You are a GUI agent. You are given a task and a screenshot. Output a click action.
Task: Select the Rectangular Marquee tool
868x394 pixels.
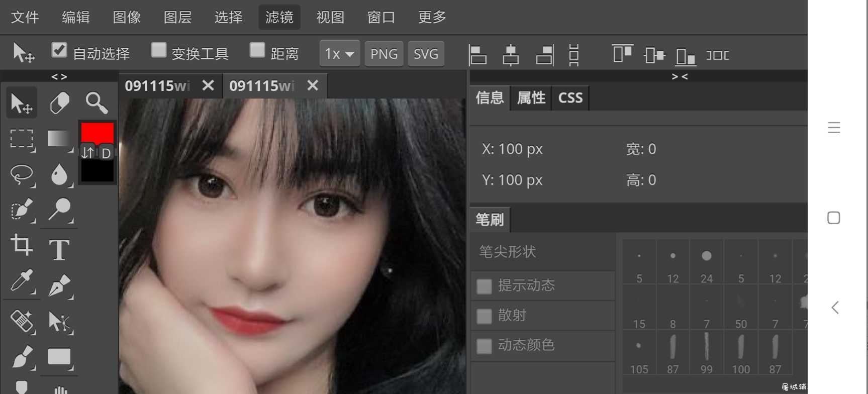coord(22,139)
